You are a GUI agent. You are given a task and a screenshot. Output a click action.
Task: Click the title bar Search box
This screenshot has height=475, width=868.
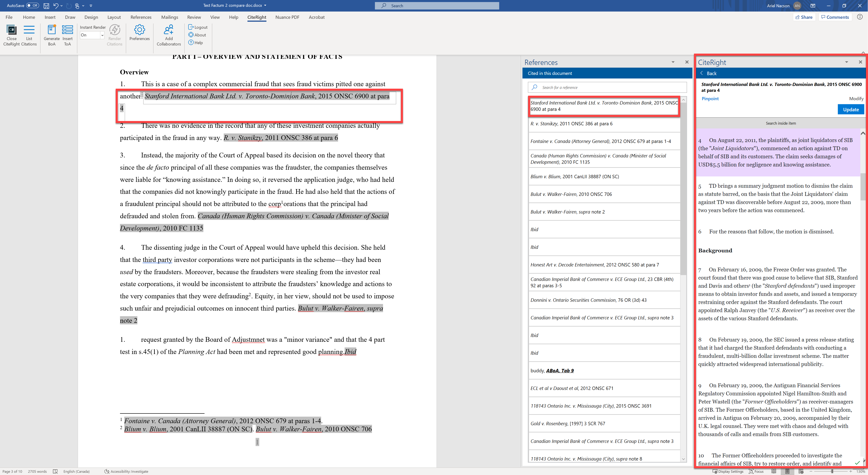[x=437, y=6]
